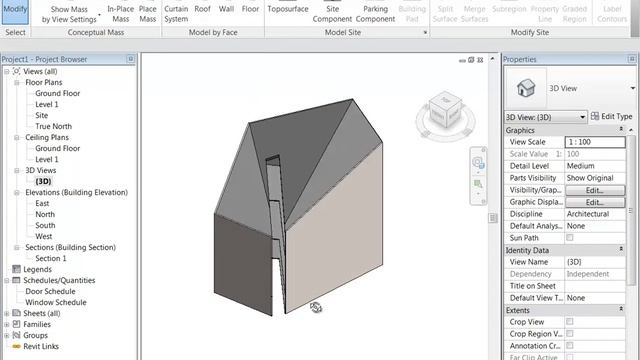Collapse the Views (all) tree node
Image resolution: width=640 pixels, height=360 pixels.
click(x=7, y=71)
